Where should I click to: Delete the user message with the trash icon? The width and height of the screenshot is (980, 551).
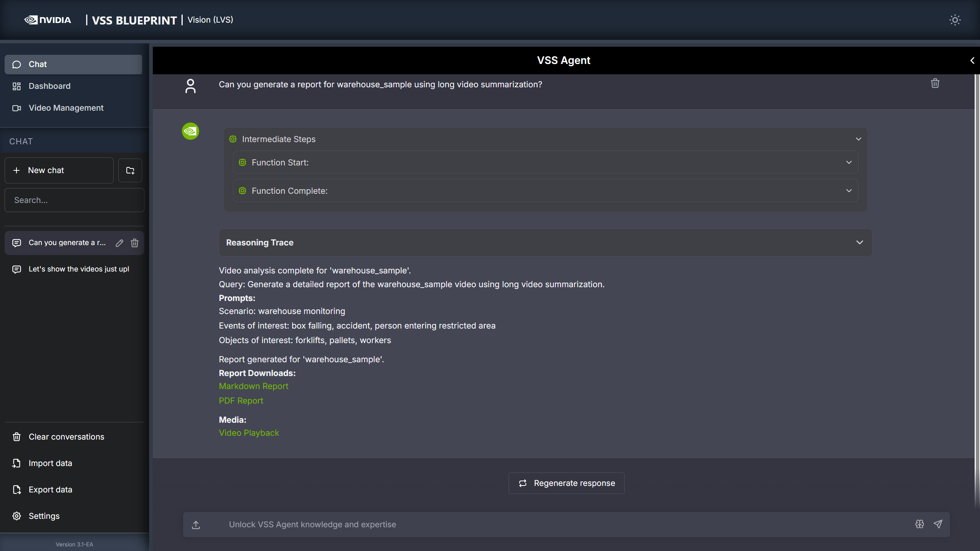click(934, 83)
